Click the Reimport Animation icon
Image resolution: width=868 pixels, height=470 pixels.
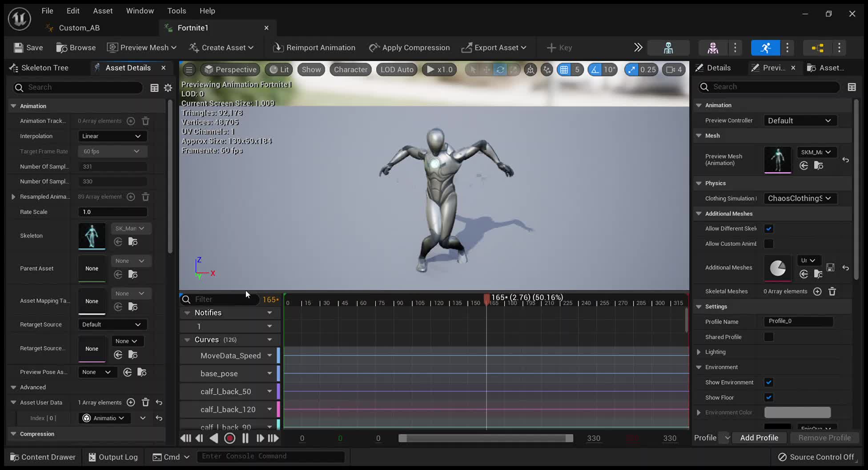[x=278, y=48]
